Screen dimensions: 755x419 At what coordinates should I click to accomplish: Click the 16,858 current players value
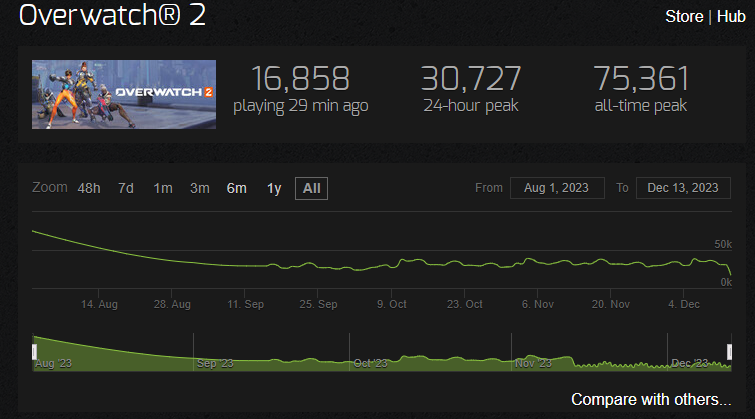pos(300,79)
